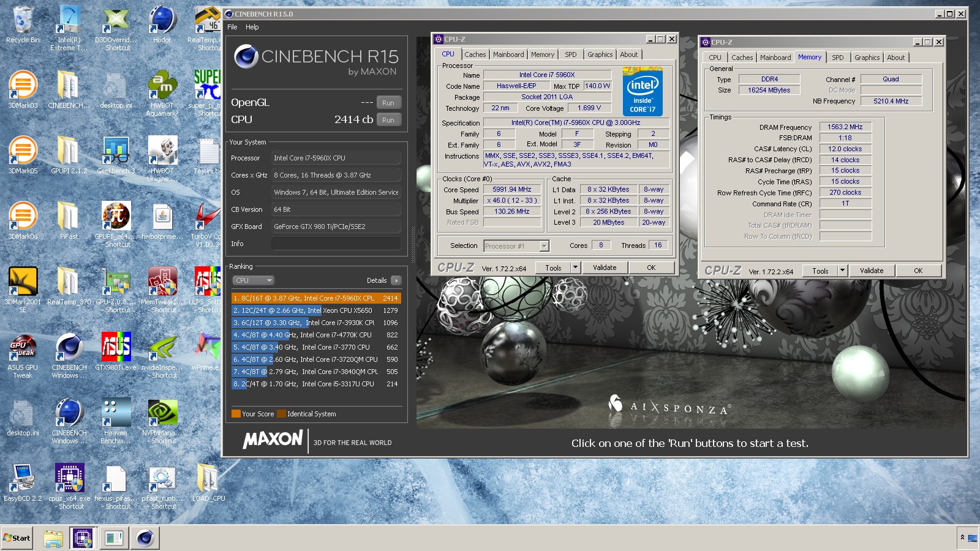Open RealTemp_370 folder

point(69,286)
